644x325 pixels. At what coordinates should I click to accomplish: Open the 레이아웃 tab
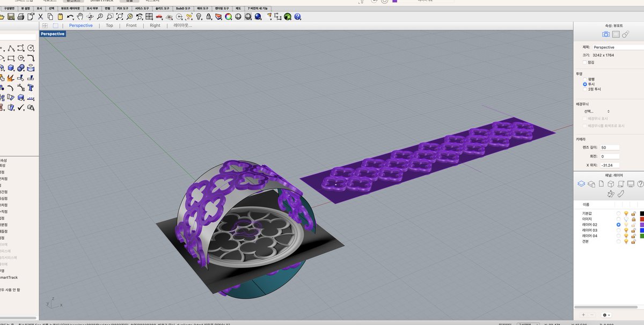point(182,25)
